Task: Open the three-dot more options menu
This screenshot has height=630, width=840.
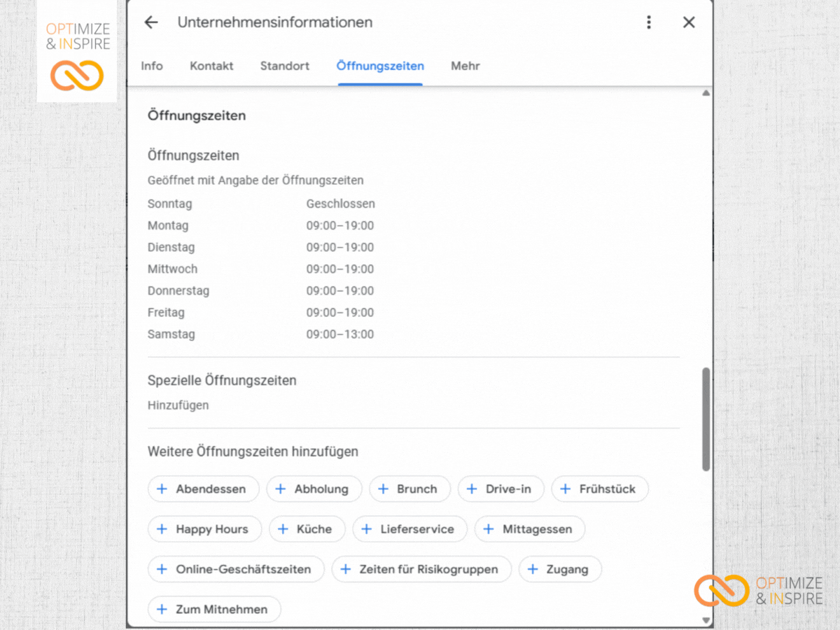Action: coord(649,22)
